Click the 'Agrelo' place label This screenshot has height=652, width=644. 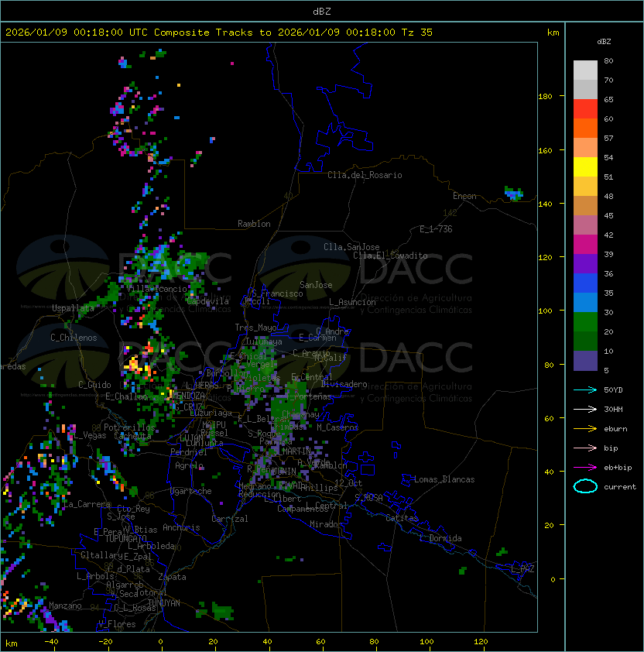coord(189,465)
